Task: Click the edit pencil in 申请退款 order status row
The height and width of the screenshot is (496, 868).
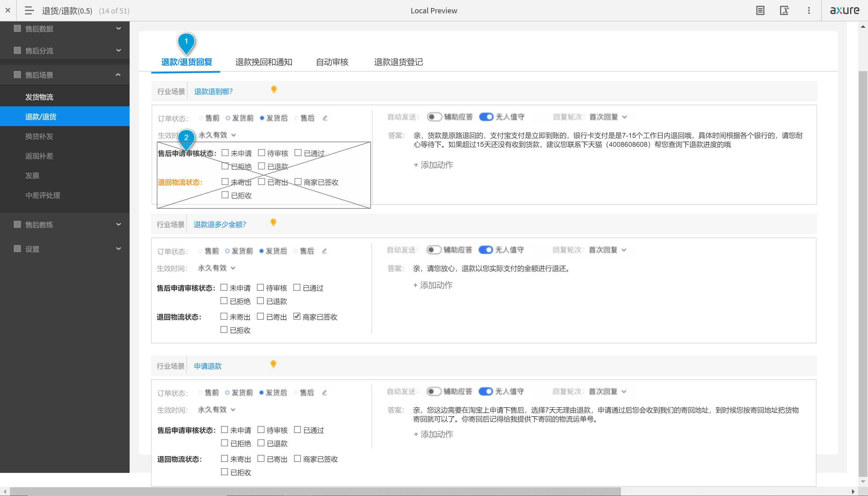Action: (324, 393)
